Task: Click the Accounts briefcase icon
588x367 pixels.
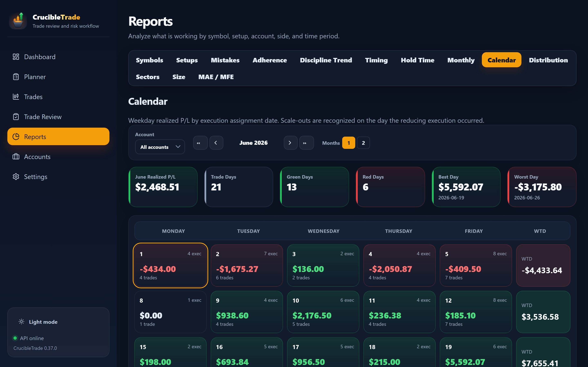Action: click(x=16, y=157)
